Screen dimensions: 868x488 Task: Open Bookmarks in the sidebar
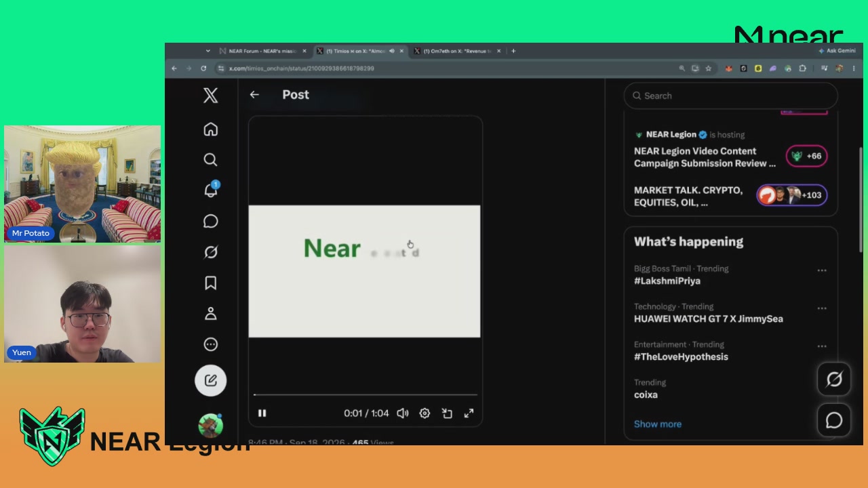(210, 283)
